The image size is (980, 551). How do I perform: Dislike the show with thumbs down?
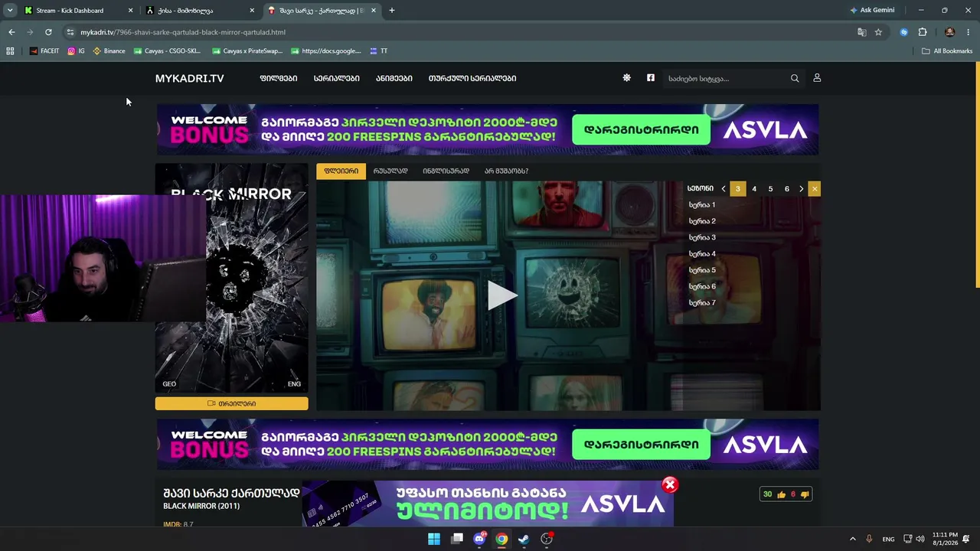tap(805, 494)
